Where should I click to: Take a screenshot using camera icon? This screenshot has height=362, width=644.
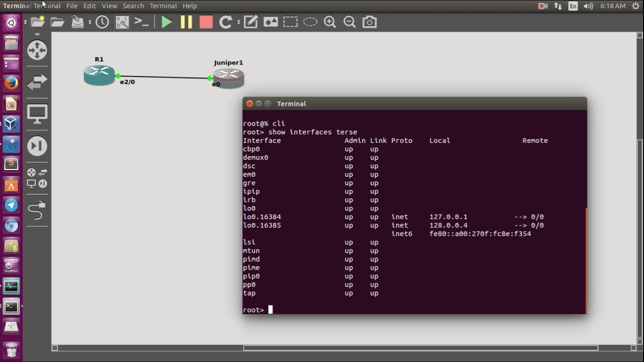[x=369, y=22]
